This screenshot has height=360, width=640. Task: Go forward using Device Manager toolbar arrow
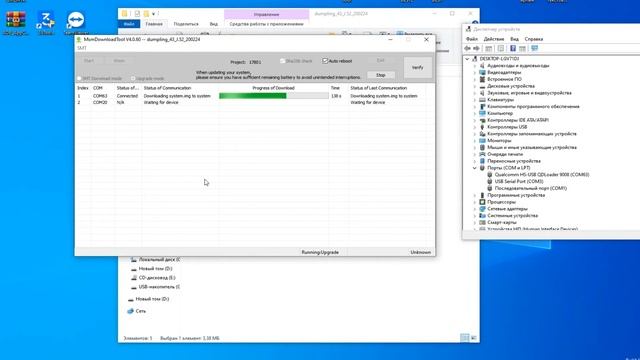pyautogui.click(x=476, y=48)
